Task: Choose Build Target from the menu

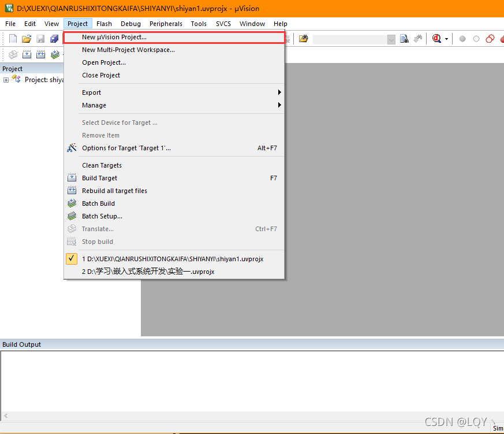Action: (x=174, y=178)
